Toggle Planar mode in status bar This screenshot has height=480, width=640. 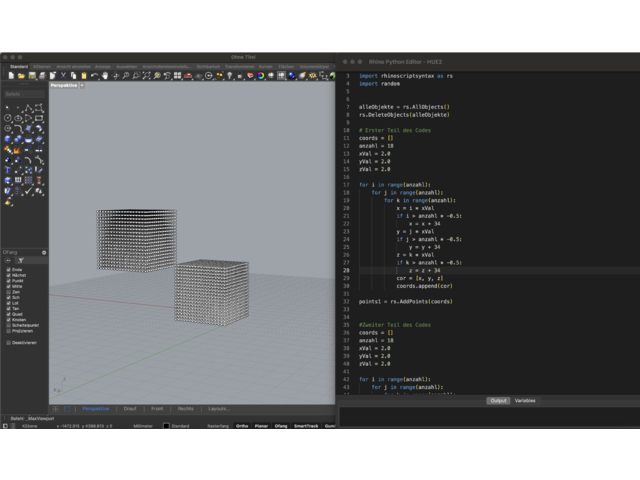[261, 426]
